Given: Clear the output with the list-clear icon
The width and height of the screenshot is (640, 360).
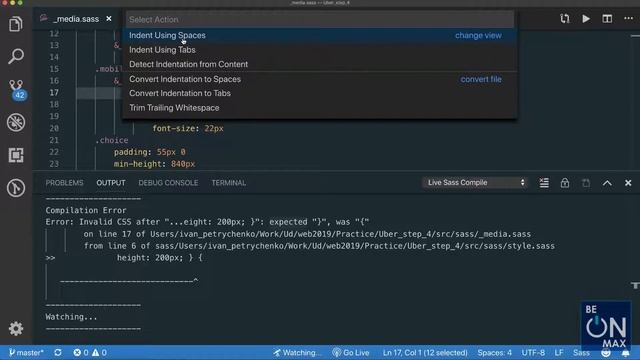Looking at the screenshot, I should coord(544,183).
